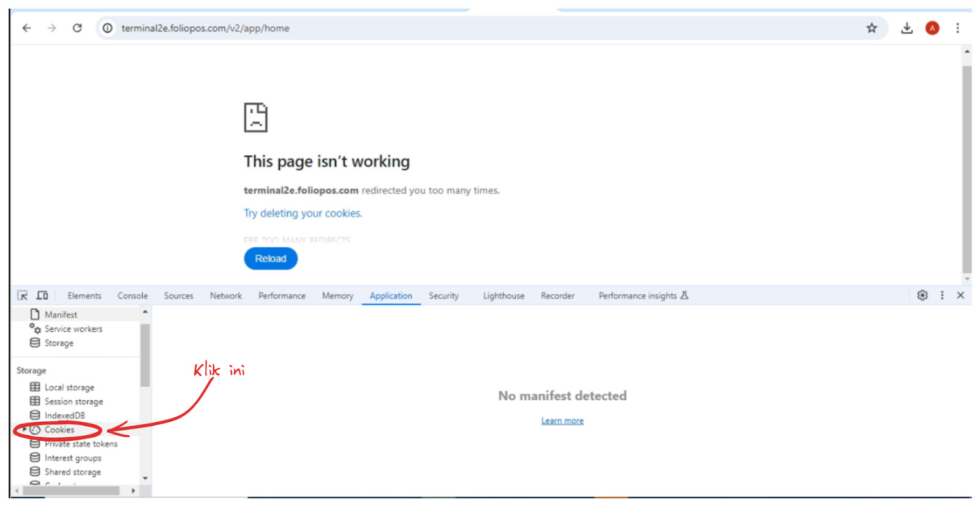Screen dimensions: 980x507
Task: Open DevTools settings gear
Action: pos(922,295)
